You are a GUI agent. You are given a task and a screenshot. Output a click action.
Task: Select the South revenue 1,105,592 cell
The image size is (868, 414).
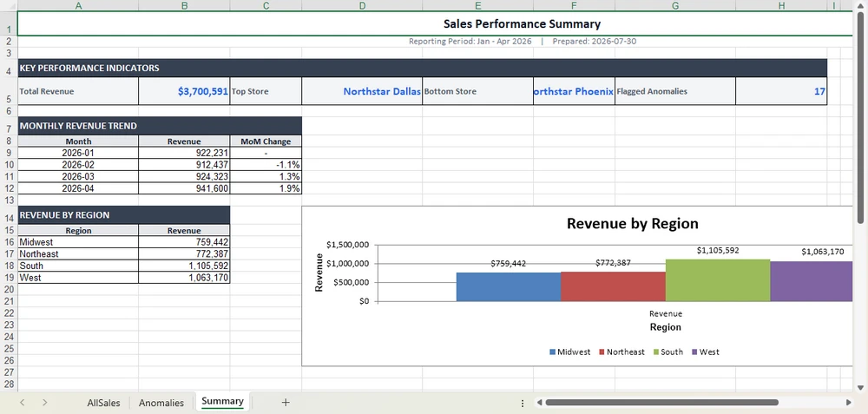tap(184, 266)
